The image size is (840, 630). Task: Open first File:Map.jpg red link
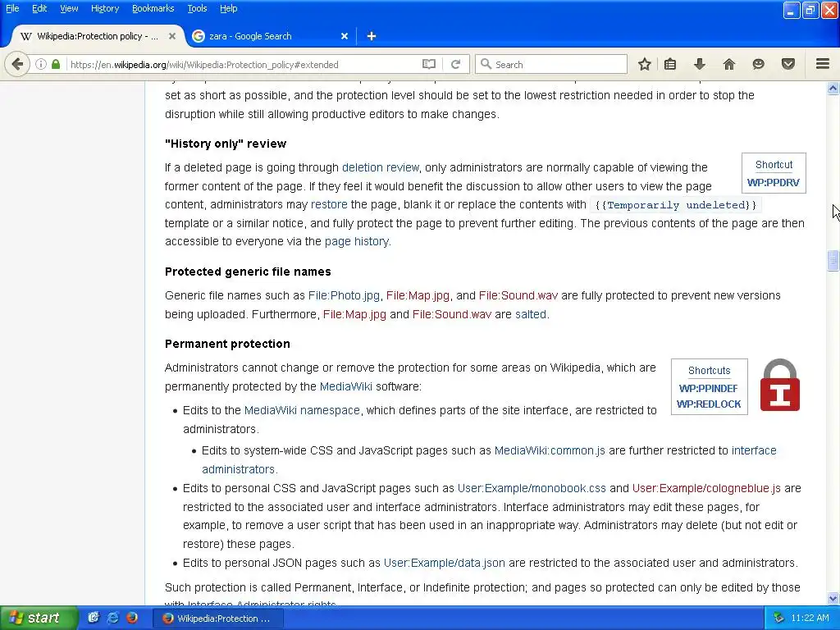418,295
